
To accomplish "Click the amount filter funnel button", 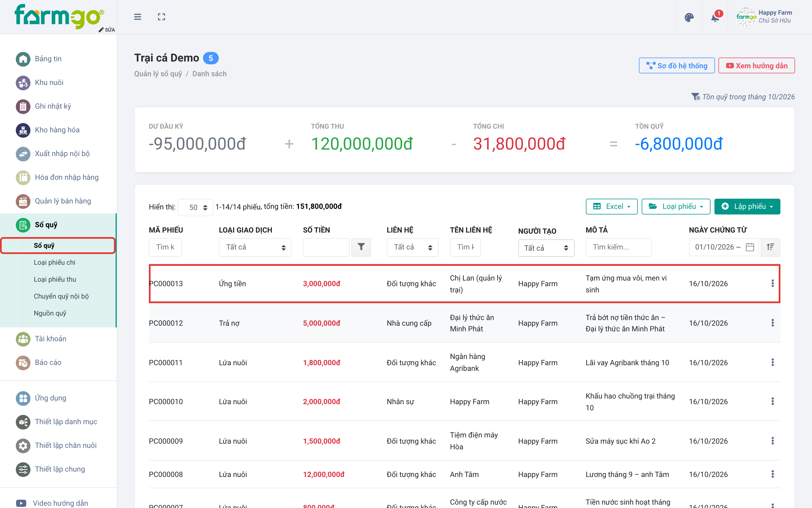I will (x=361, y=247).
